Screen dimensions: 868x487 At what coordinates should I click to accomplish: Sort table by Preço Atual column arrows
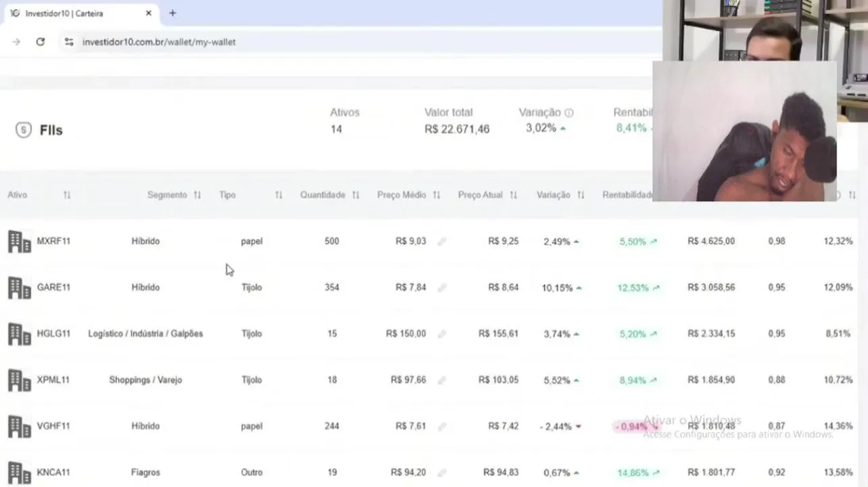tap(514, 195)
